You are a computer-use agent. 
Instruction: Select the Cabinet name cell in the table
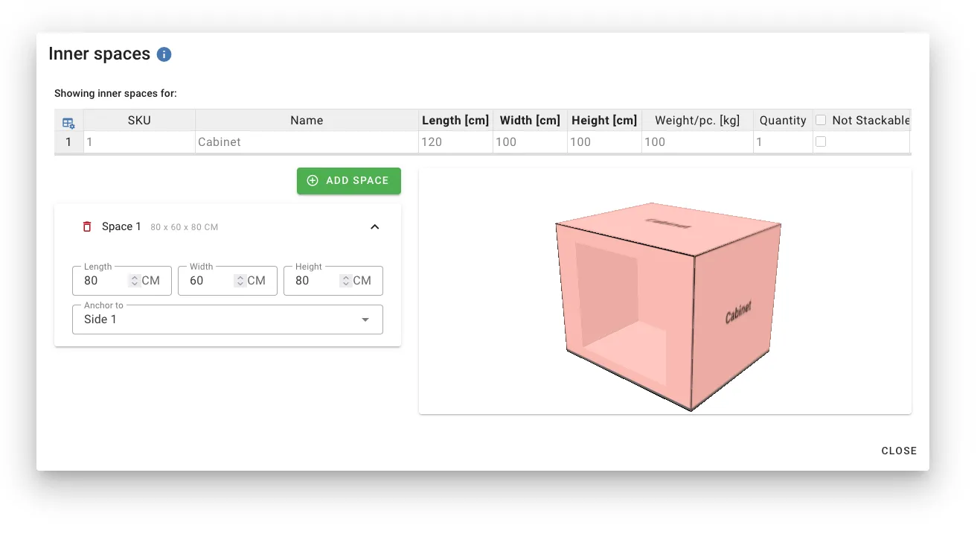[x=306, y=142]
